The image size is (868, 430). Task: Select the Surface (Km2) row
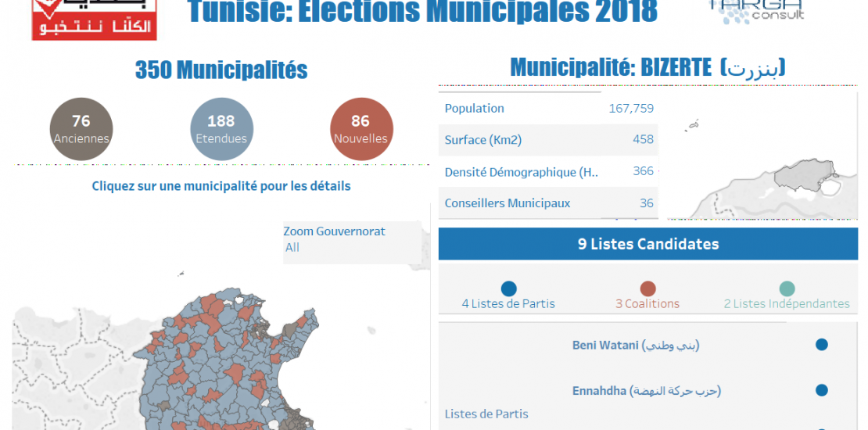pyautogui.click(x=548, y=140)
